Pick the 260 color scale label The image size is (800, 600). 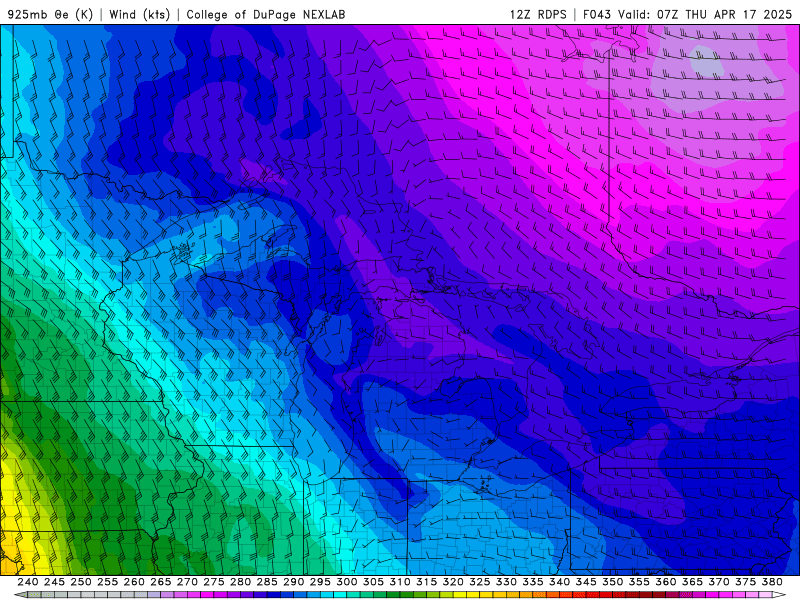(134, 582)
